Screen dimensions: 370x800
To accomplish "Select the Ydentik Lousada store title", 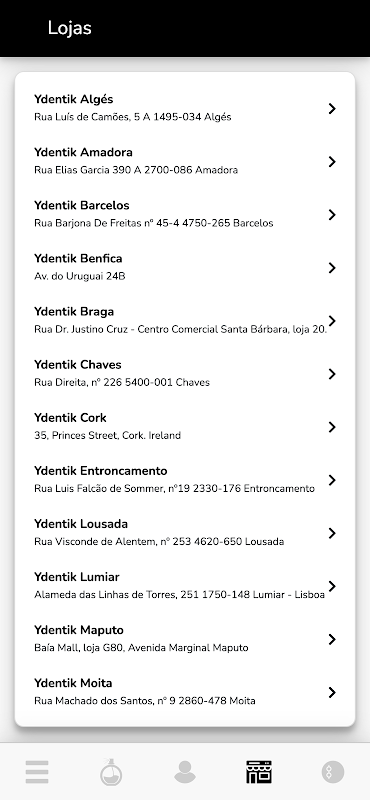I will click(x=81, y=523).
